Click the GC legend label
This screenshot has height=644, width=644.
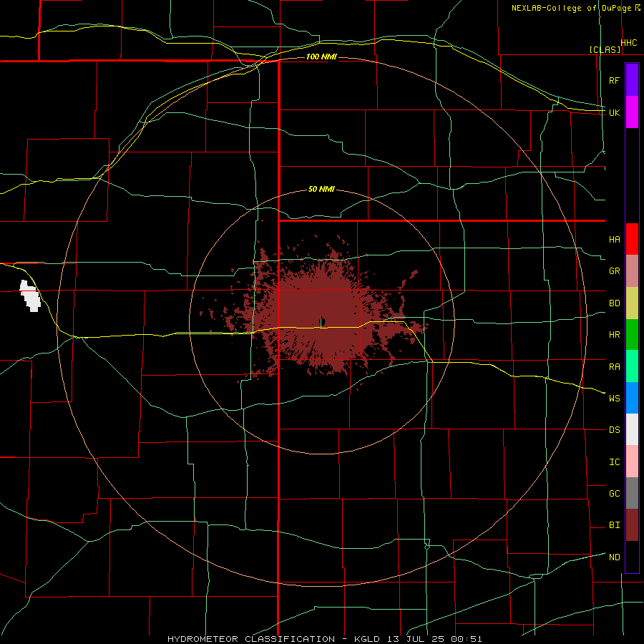click(614, 494)
